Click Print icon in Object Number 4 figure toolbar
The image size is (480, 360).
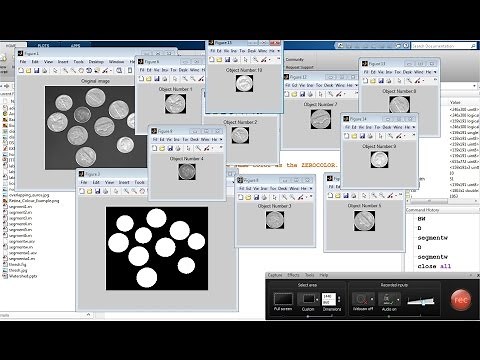(x=178, y=148)
